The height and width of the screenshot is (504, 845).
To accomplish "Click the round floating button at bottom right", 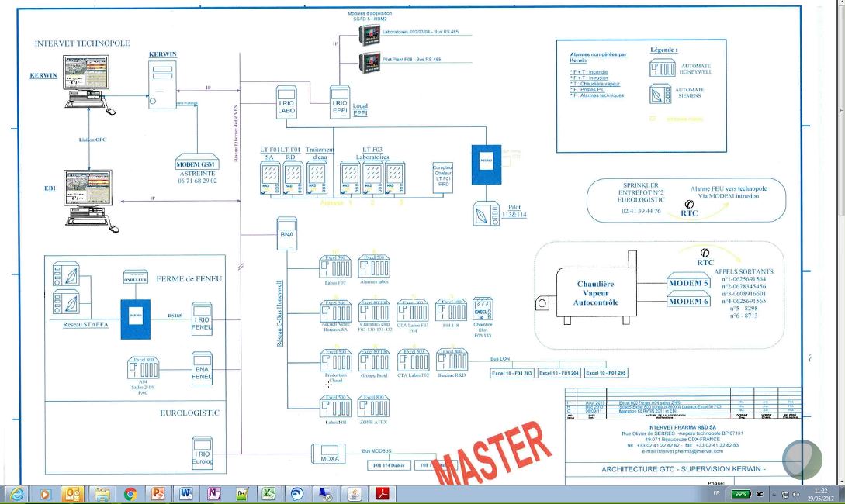I will [802, 459].
